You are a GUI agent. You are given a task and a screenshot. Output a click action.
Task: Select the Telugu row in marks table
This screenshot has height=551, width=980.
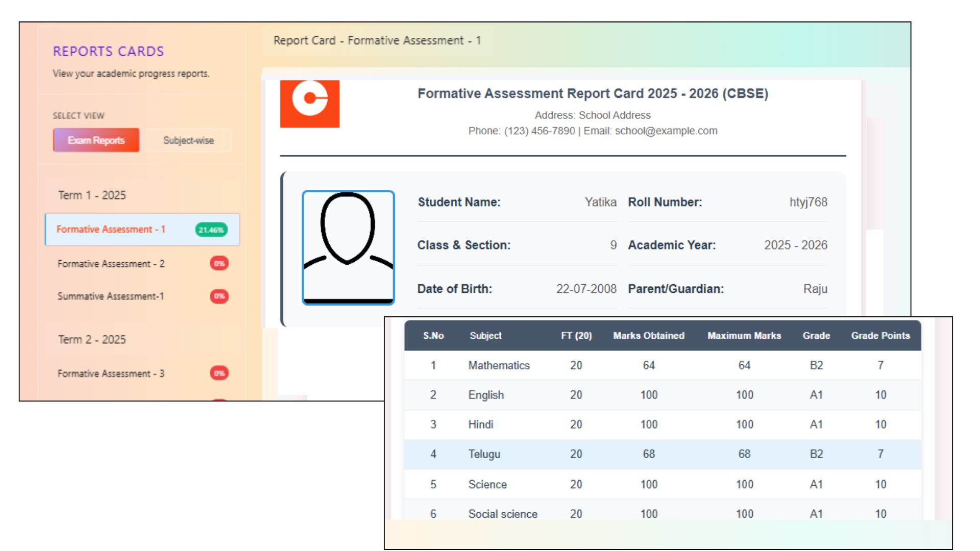484,454
